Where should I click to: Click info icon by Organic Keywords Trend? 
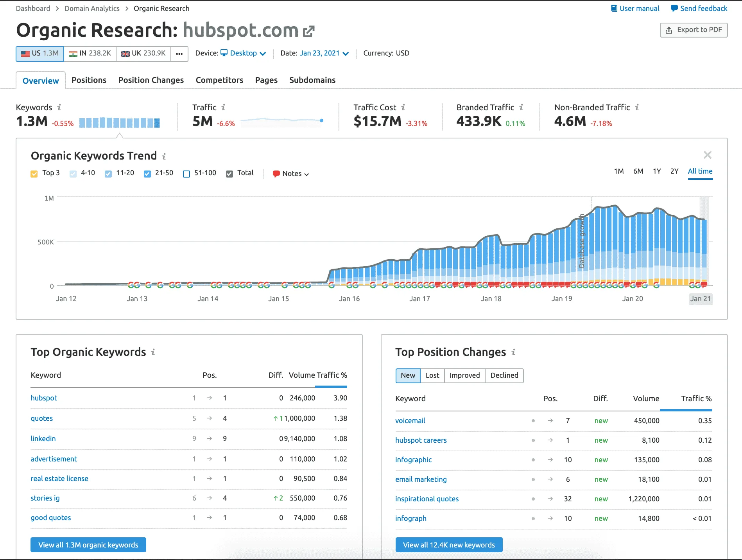164,156
